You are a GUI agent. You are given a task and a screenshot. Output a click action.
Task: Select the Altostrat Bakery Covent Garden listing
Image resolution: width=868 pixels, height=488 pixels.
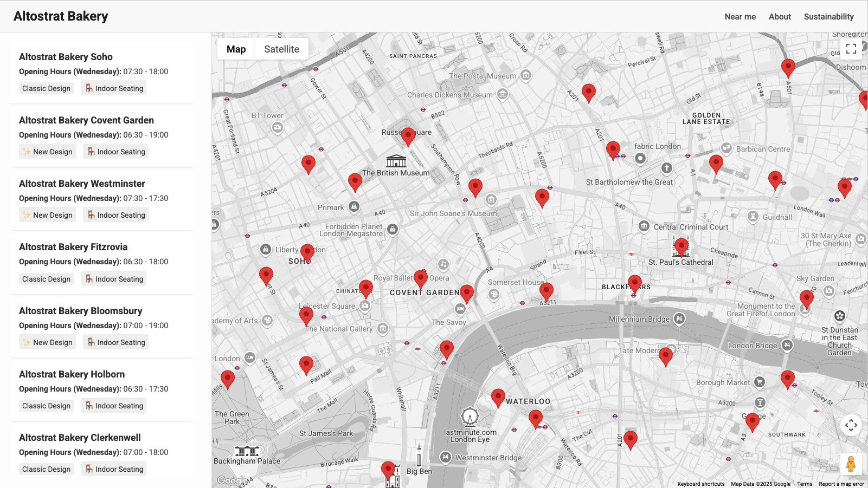pos(86,120)
